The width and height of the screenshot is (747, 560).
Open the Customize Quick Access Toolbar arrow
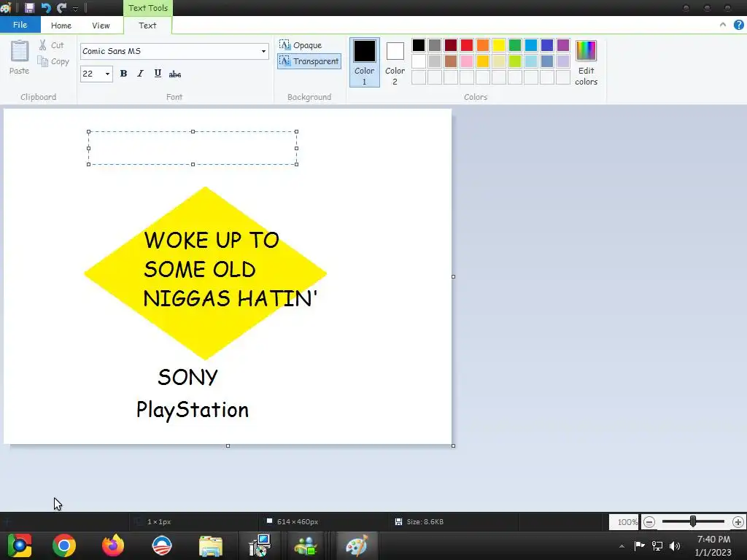coord(75,9)
